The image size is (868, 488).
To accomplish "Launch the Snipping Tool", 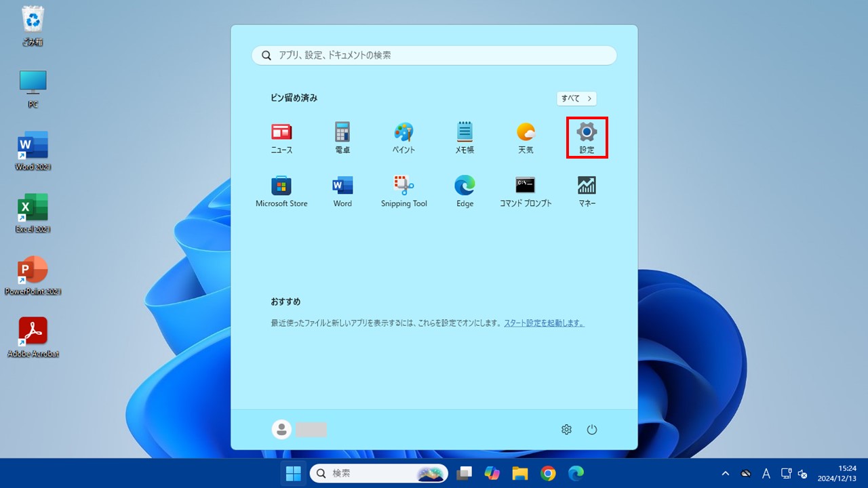I will click(403, 192).
